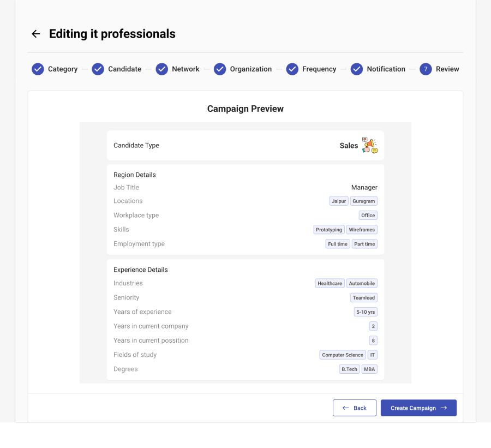491x448 pixels.
Task: Select the Healthcare industry tag
Action: (330, 283)
